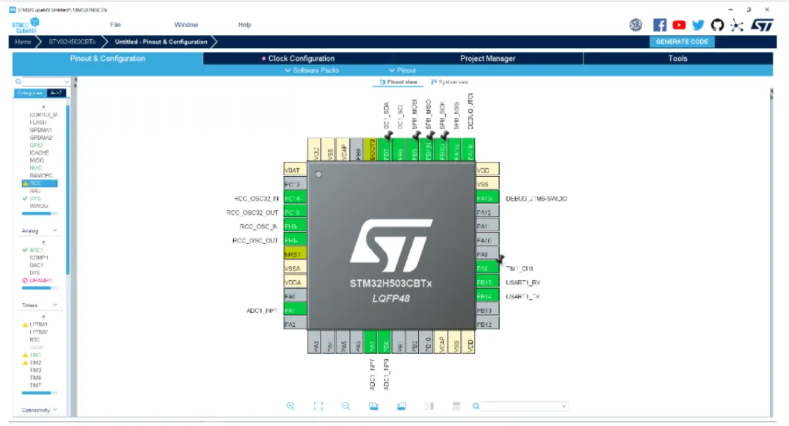
Task: Switch to Clock Configuration tab
Action: point(298,58)
